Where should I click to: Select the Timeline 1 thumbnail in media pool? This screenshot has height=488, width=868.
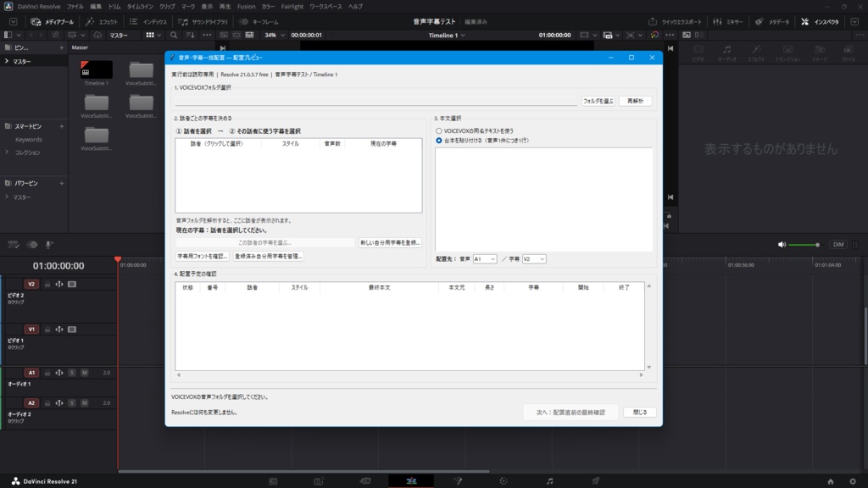coord(97,69)
